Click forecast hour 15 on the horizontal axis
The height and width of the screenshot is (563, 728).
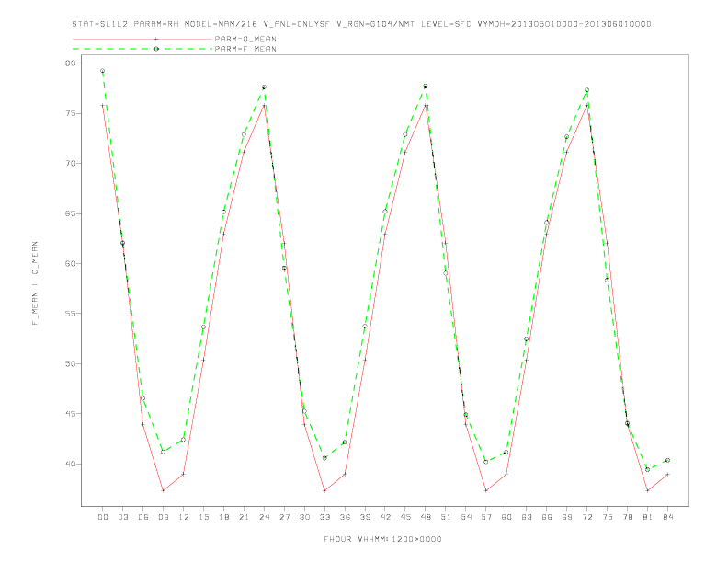[203, 517]
